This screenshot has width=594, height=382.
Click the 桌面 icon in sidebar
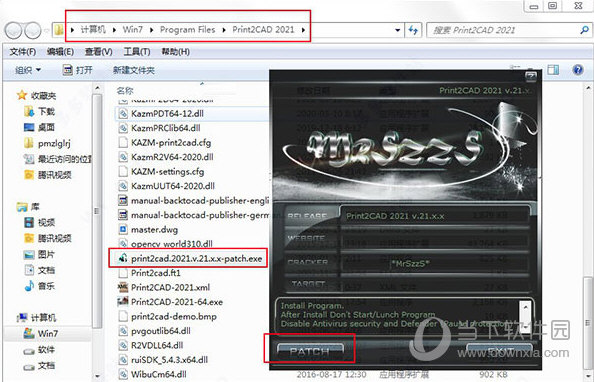pos(29,127)
